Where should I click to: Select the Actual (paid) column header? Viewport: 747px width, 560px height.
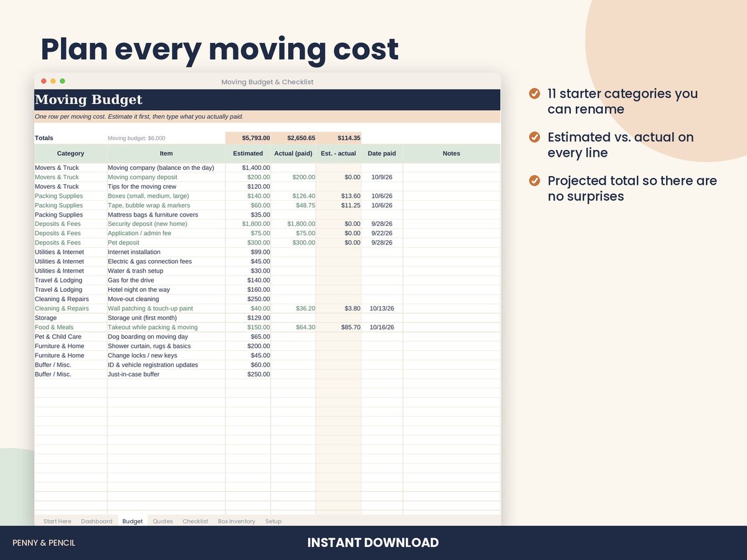[293, 154]
